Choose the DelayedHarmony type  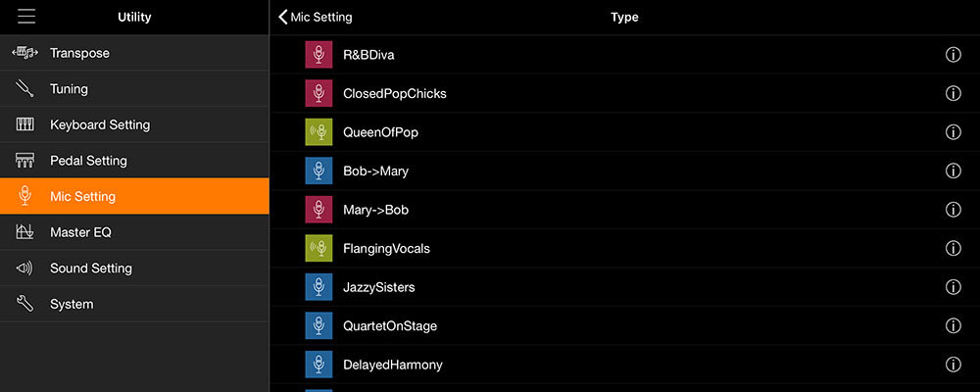(624, 365)
